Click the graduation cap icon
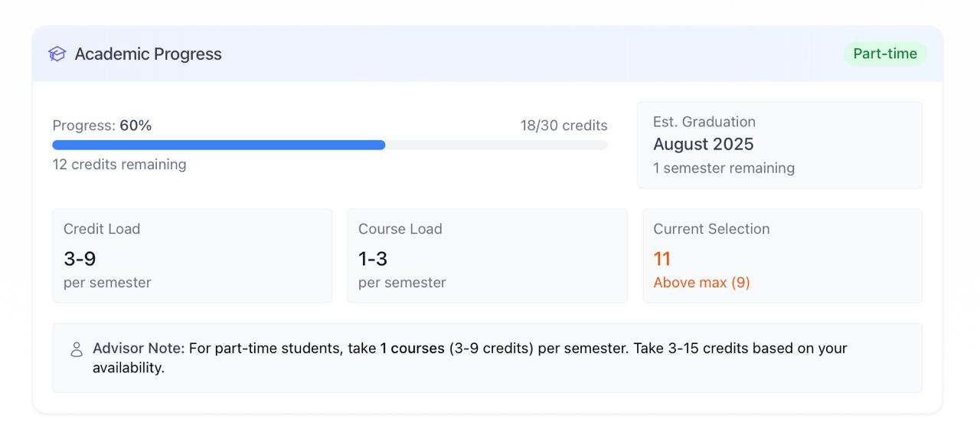980x436 pixels. 57,54
